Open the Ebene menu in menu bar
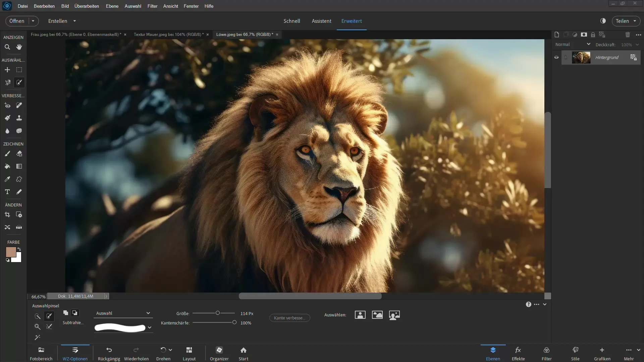The width and height of the screenshot is (644, 362). tap(112, 6)
